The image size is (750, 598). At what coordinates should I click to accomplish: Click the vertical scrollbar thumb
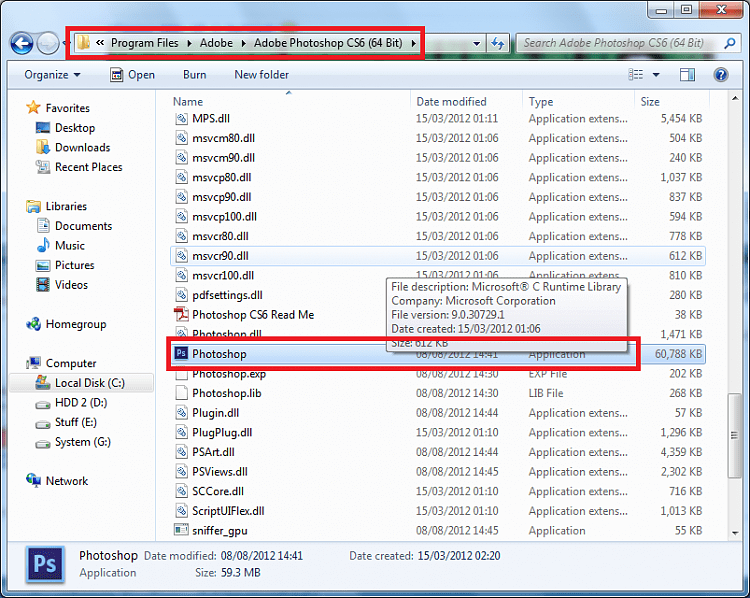pos(734,435)
